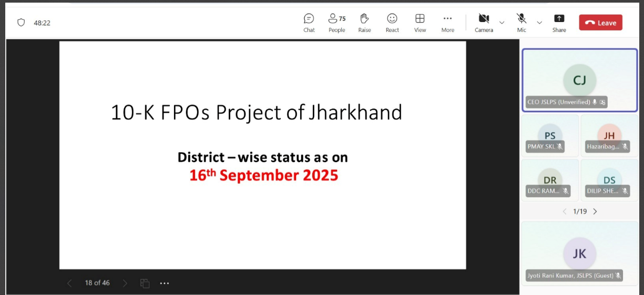644x295 pixels.
Task: Change the meeting View layout
Action: 420,23
